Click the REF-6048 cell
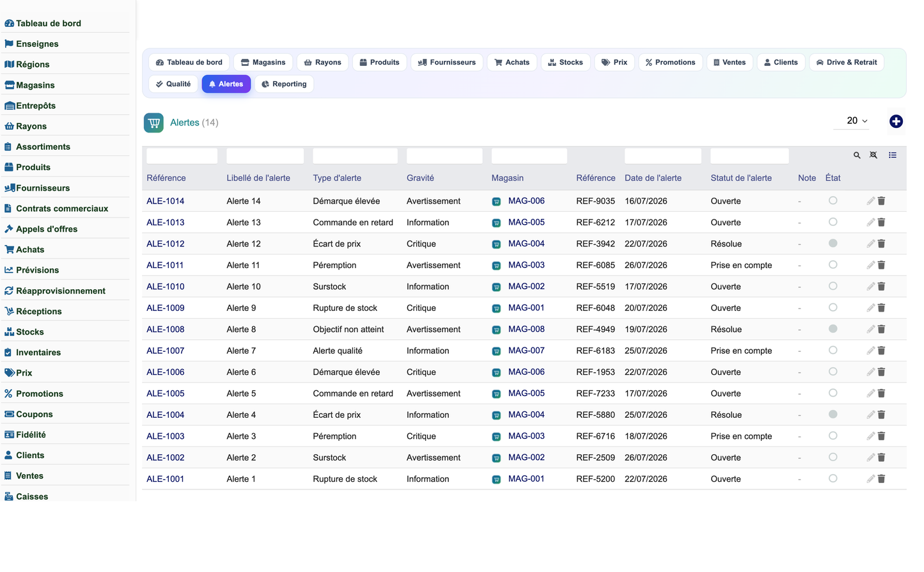This screenshot has width=924, height=572. pos(595,308)
